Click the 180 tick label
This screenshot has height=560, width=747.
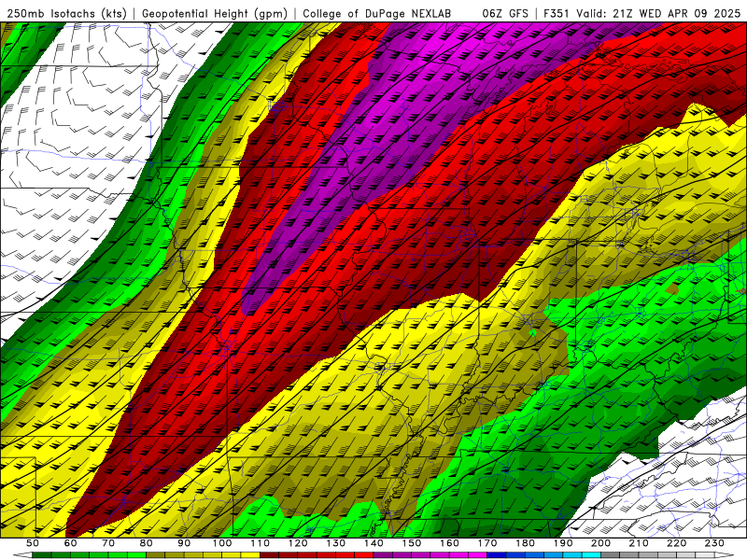coord(525,543)
